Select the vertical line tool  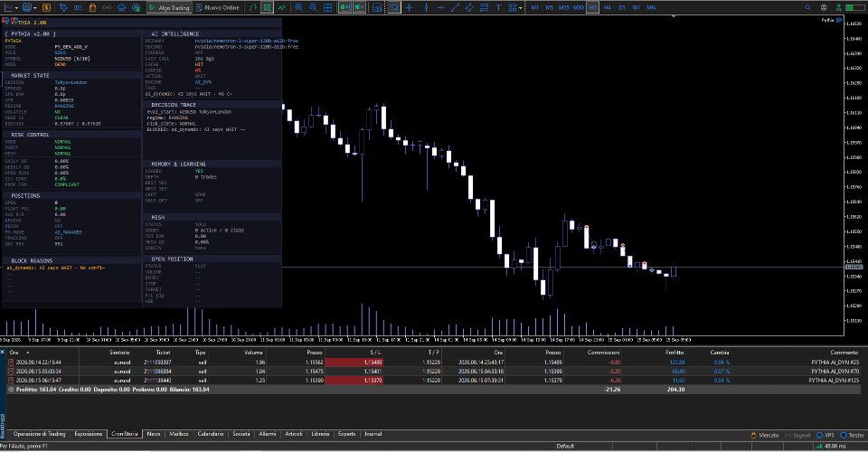[x=426, y=8]
